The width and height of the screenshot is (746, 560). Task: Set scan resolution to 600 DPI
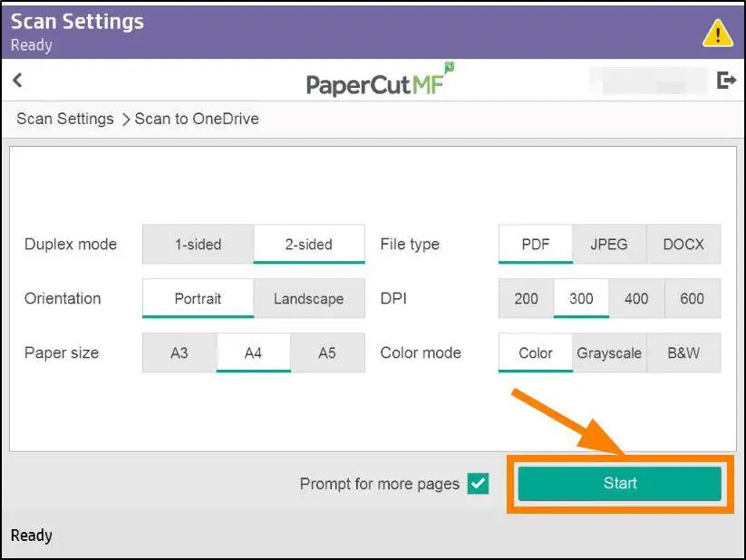tap(692, 298)
